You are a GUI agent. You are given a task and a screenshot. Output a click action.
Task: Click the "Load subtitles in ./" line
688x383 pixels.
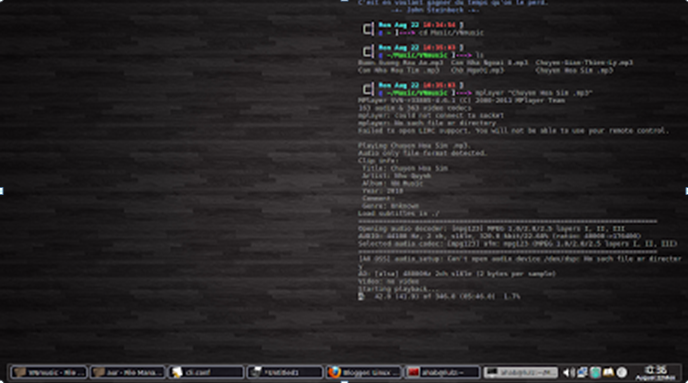tap(399, 213)
